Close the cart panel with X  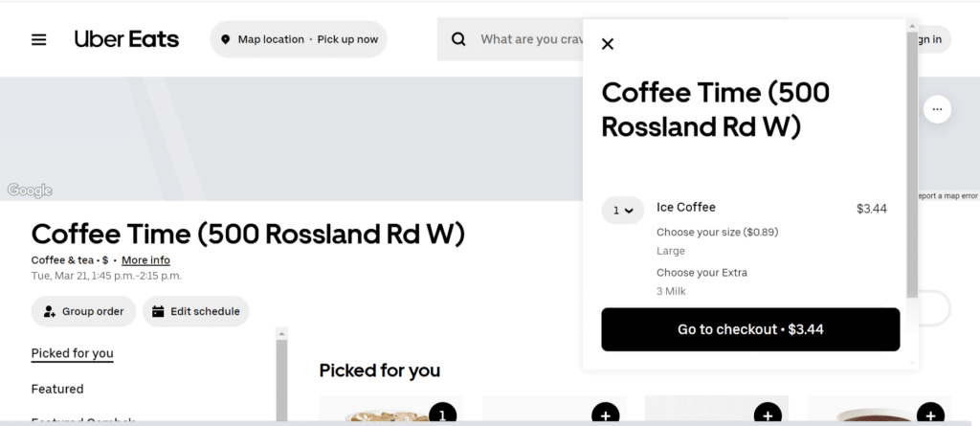point(608,44)
